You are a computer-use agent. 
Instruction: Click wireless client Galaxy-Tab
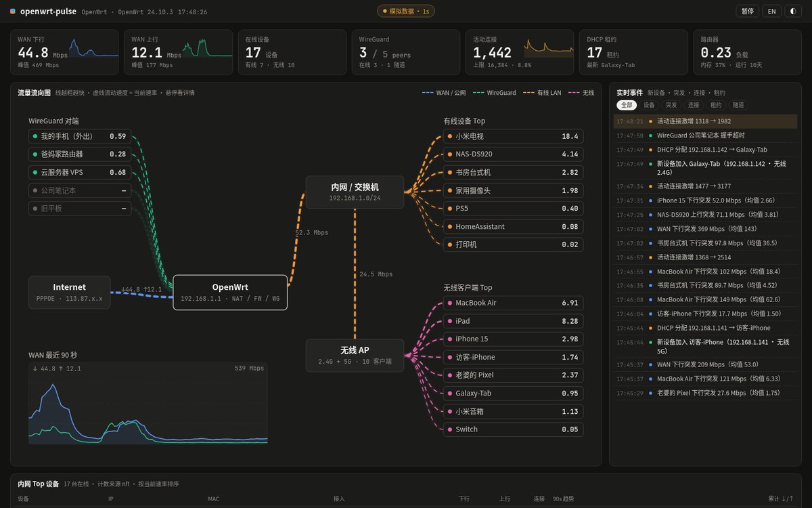514,393
